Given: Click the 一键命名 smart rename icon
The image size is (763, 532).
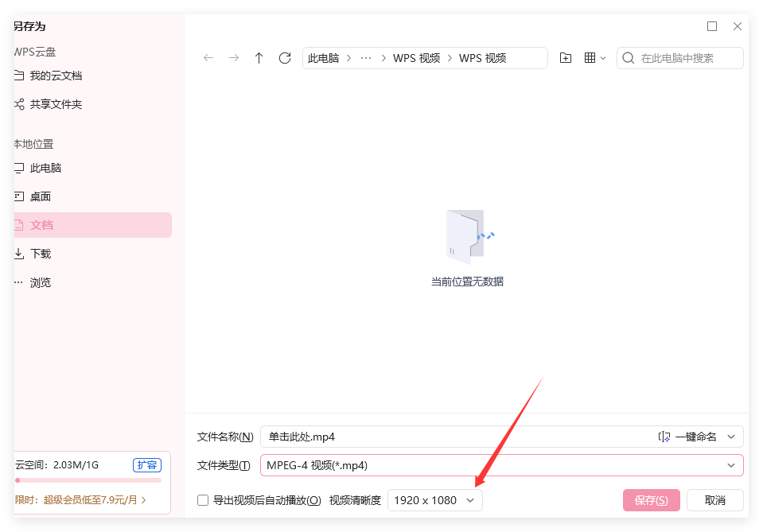Looking at the screenshot, I should pyautogui.click(x=664, y=437).
